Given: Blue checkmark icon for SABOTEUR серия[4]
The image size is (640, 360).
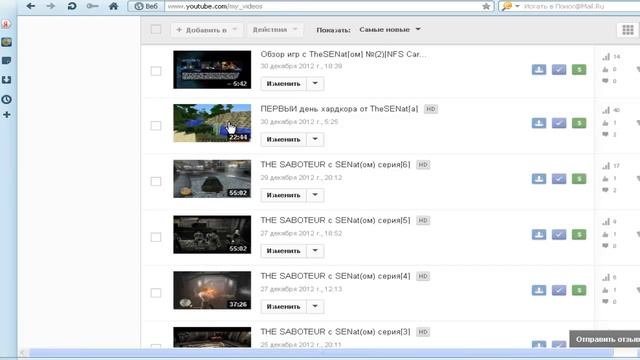Looking at the screenshot, I should pos(559,290).
